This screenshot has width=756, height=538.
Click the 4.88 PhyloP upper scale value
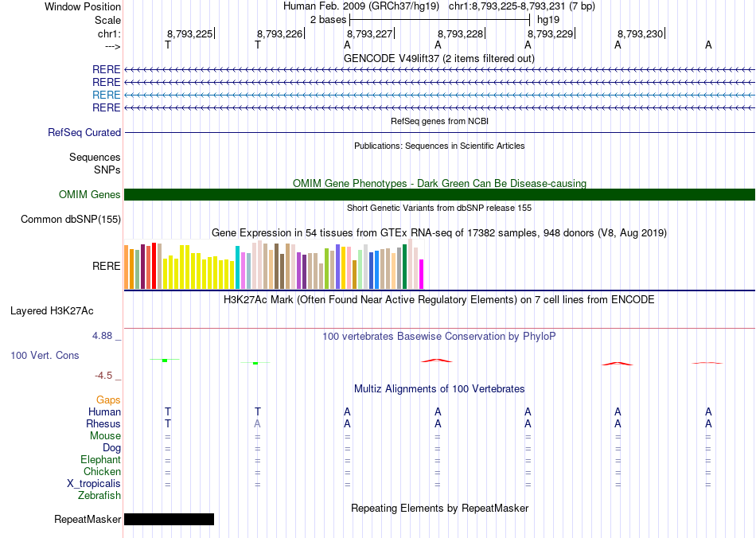point(102,336)
